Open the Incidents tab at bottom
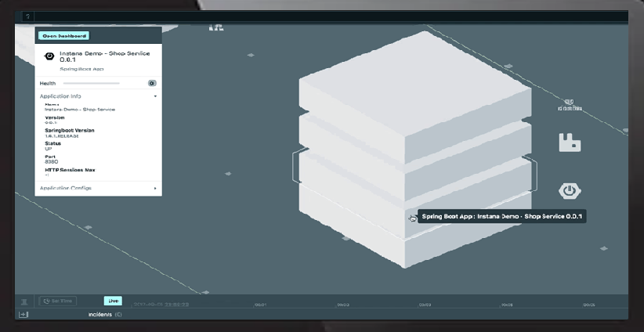The image size is (644, 332). click(103, 315)
